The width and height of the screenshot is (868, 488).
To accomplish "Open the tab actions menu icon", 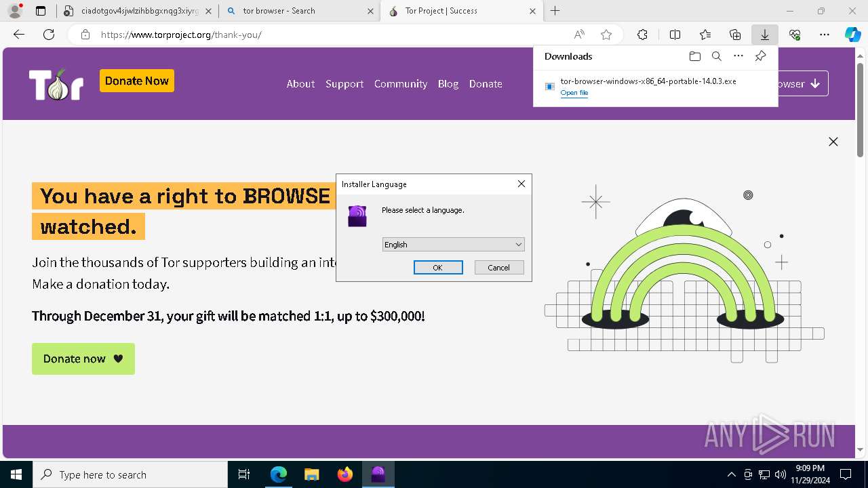I will pos(41,11).
